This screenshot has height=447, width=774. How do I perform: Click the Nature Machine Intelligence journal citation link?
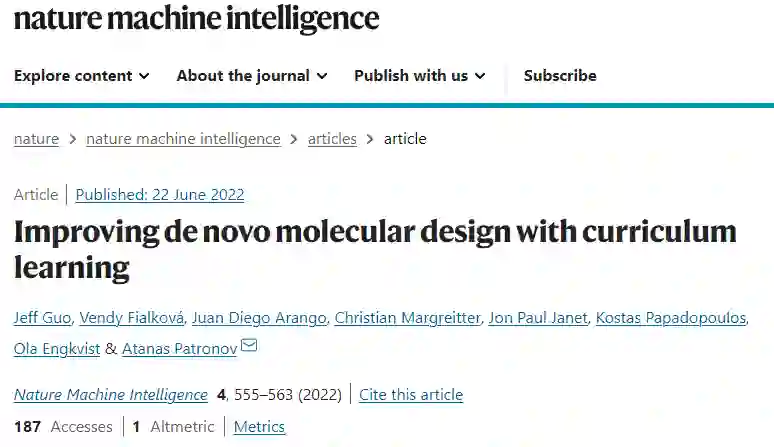111,395
